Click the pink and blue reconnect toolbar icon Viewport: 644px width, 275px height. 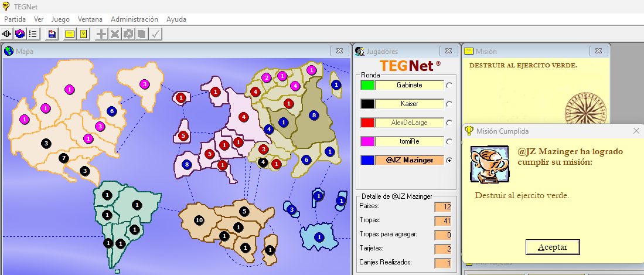(20, 33)
